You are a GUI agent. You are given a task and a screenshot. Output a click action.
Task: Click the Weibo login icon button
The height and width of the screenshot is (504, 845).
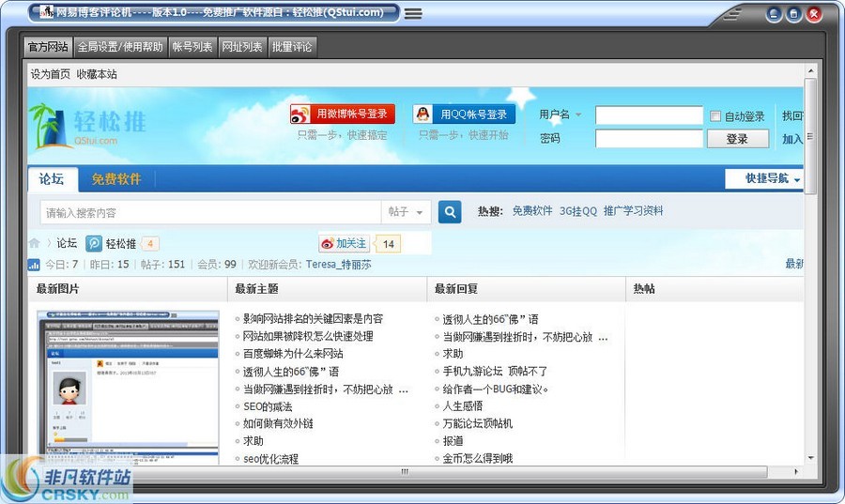[343, 115]
